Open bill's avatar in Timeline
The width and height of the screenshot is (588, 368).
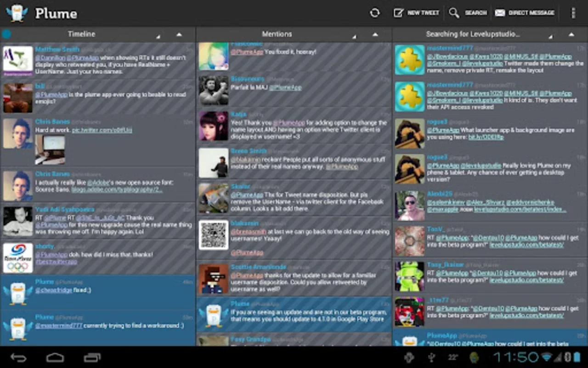point(18,98)
